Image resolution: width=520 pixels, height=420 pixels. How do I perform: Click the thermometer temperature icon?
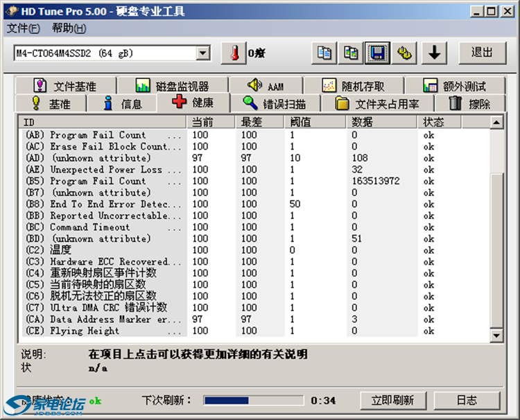point(234,53)
